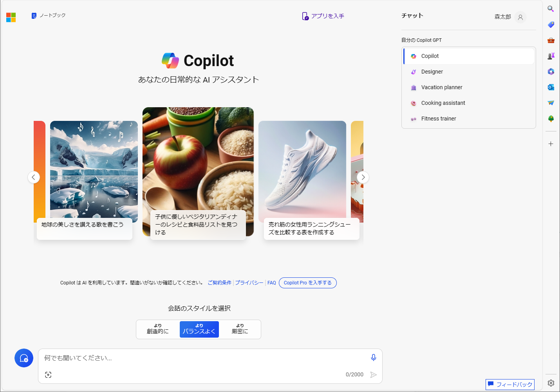The height and width of the screenshot is (392, 560).
Task: Open the プライバシー link
Action: pos(249,282)
